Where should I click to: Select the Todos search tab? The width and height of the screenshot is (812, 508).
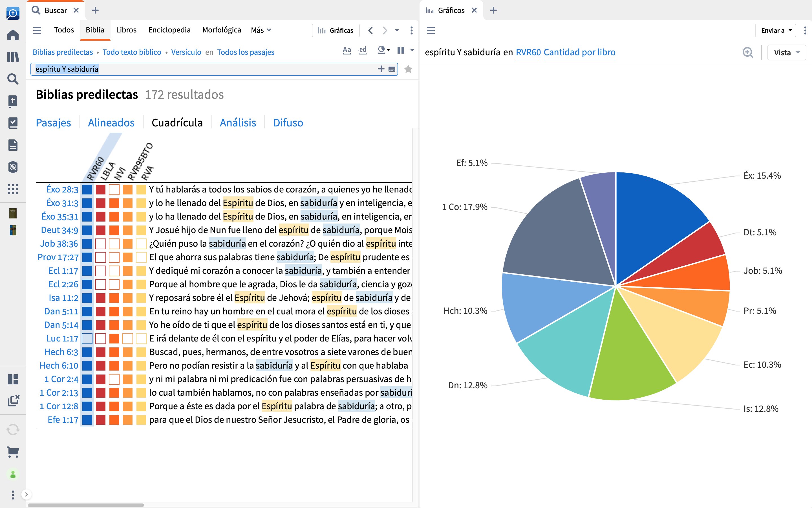click(x=64, y=30)
